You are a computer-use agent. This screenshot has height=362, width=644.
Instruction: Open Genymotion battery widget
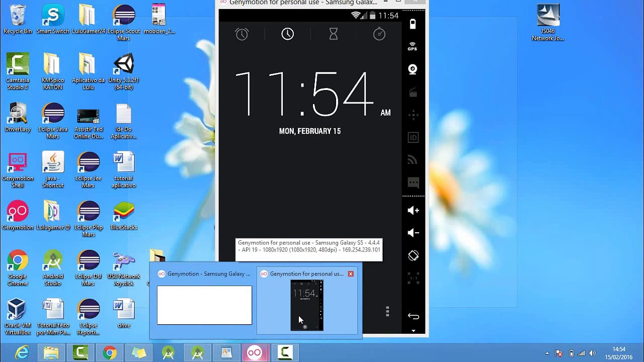(x=413, y=24)
